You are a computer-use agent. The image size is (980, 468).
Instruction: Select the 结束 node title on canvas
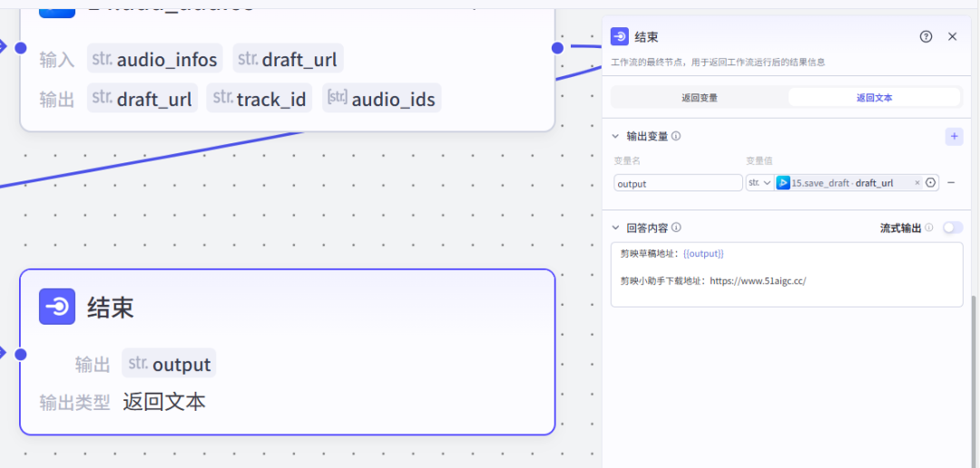(111, 307)
